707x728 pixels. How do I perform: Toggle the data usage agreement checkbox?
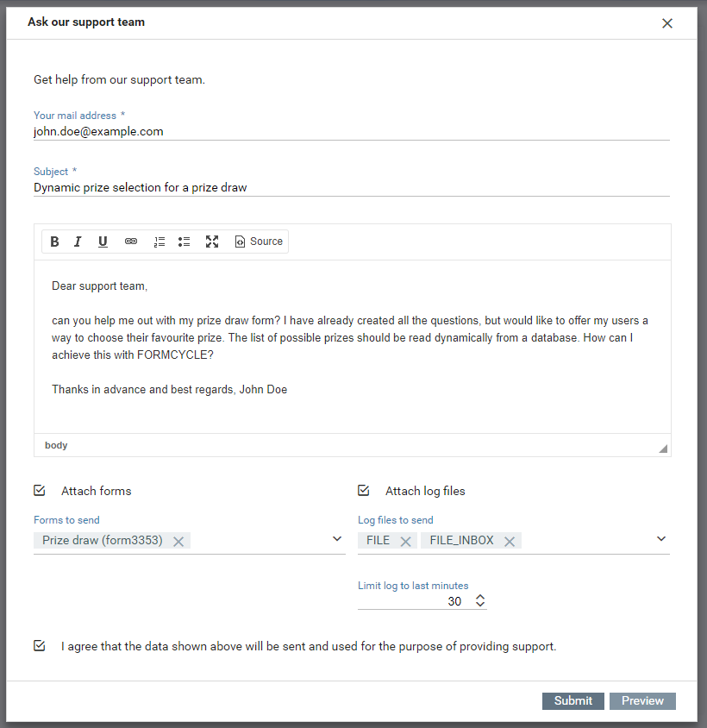click(x=40, y=646)
